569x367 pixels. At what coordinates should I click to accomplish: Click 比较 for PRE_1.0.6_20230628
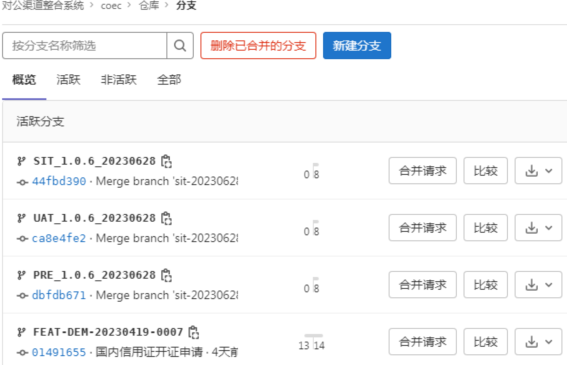pyautogui.click(x=486, y=285)
